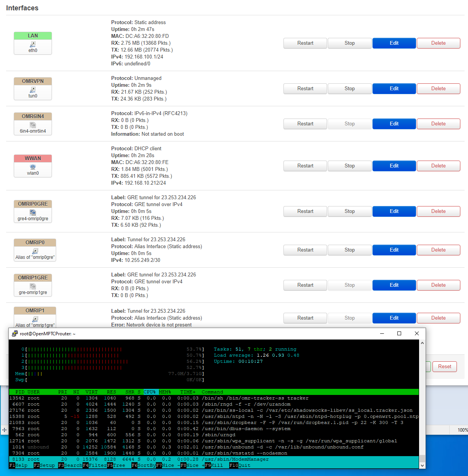468x476 pixels.
Task: Select F1 Help in htop
Action: point(18,465)
